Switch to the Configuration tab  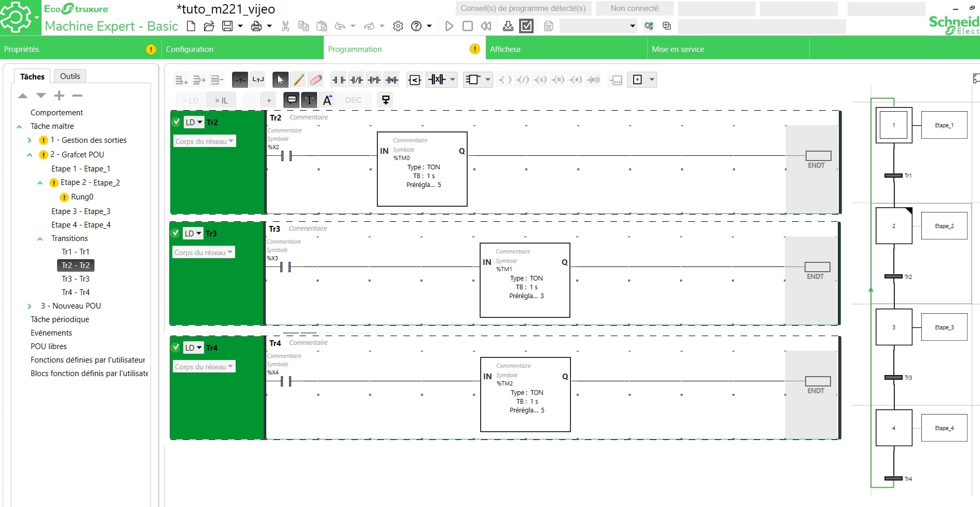(189, 49)
